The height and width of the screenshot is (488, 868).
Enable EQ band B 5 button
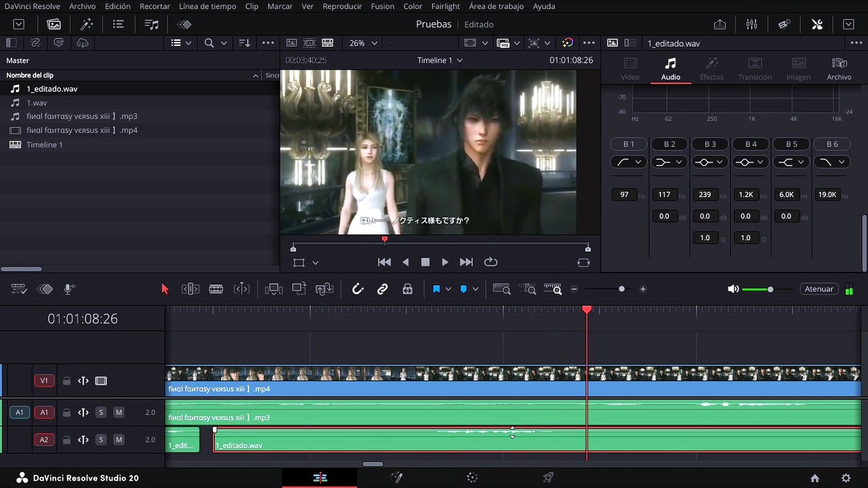(x=791, y=144)
